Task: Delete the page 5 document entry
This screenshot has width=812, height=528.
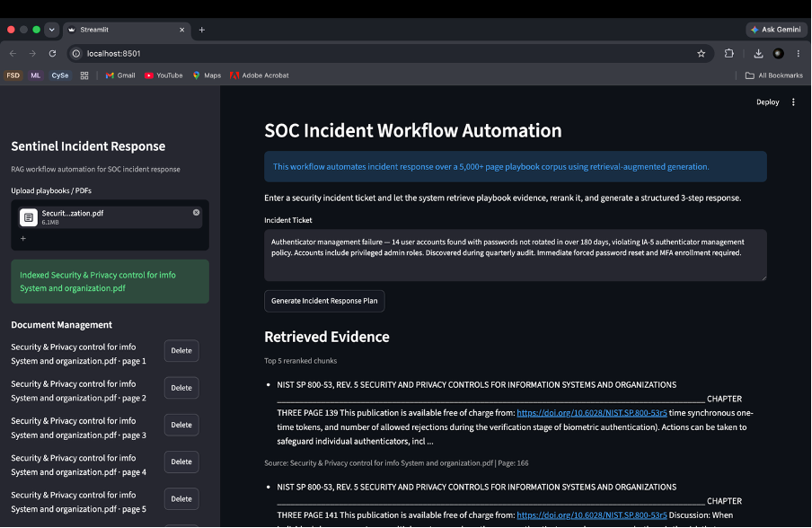Action: pyautogui.click(x=181, y=499)
